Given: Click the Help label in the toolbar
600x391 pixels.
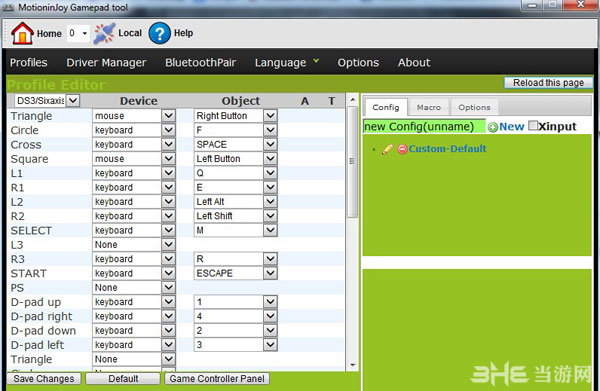Looking at the screenshot, I should point(184,33).
